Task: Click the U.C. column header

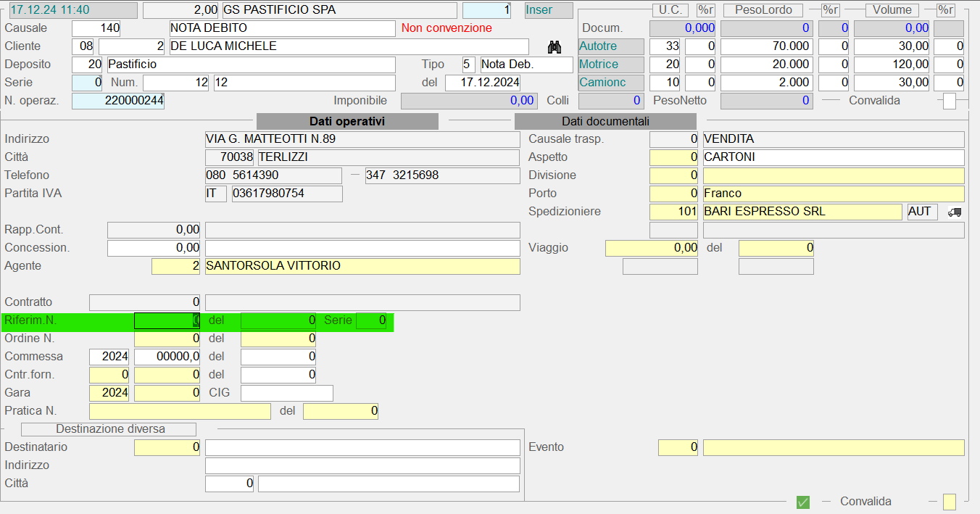Action: tap(669, 10)
